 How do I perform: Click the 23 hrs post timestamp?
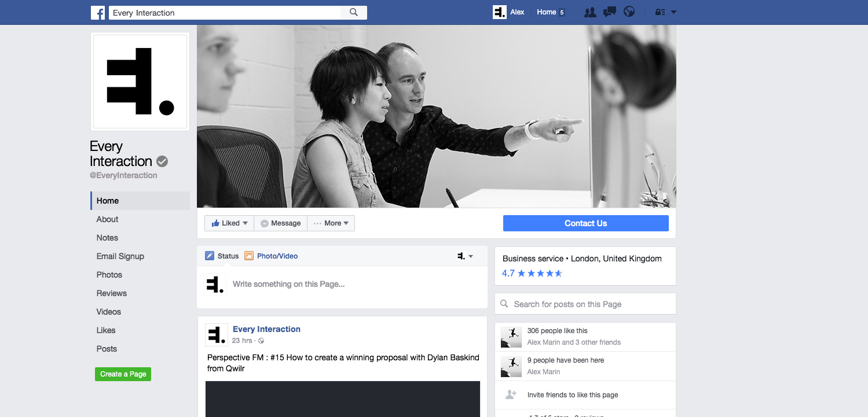point(242,341)
